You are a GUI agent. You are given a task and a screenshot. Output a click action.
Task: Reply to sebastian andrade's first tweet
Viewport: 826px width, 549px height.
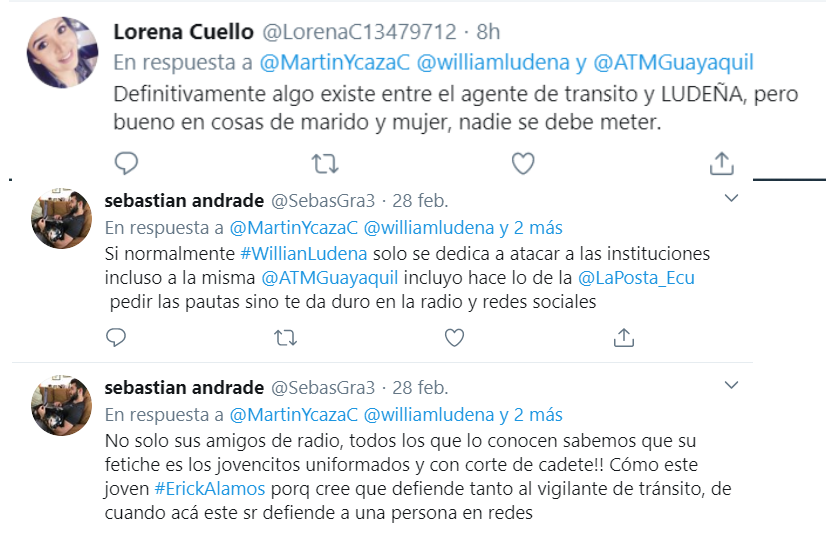point(116,337)
